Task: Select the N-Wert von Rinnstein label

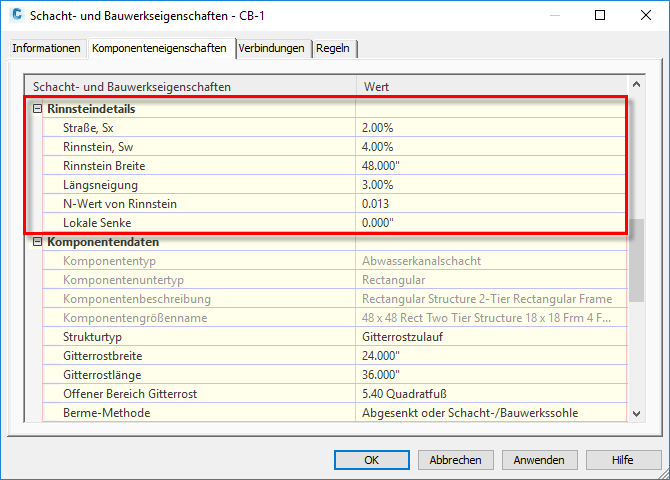Action: [120, 204]
